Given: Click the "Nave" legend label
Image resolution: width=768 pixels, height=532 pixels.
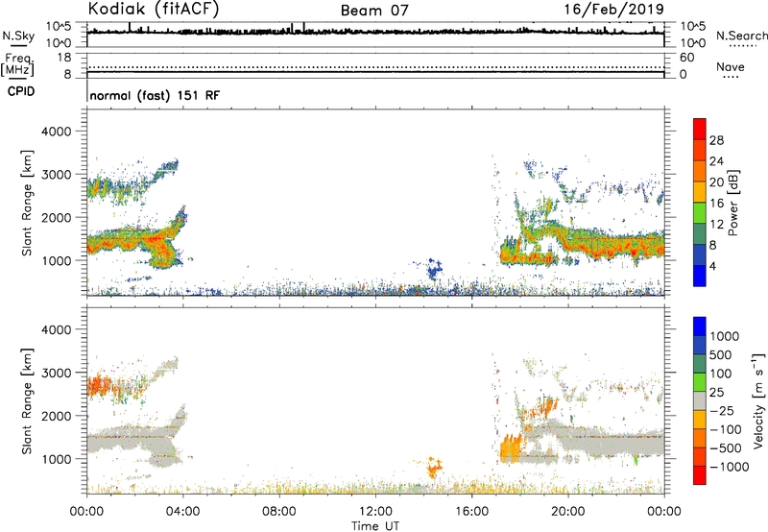Looking at the screenshot, I should tap(731, 66).
